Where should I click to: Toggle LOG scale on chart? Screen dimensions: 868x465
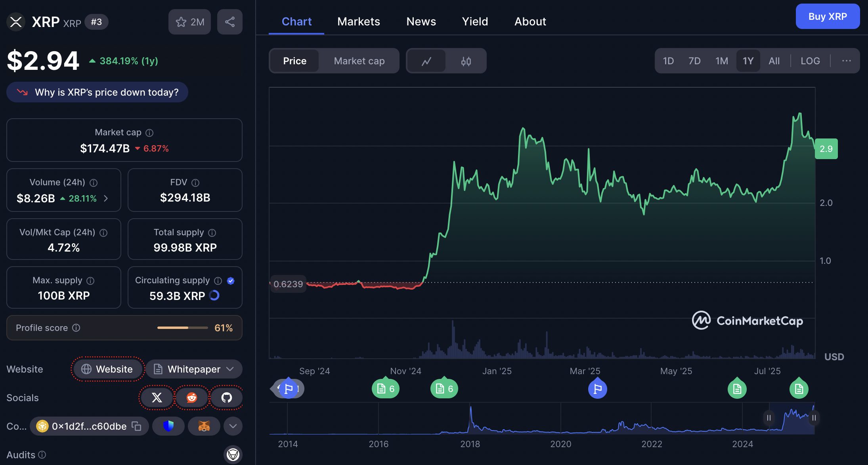[x=810, y=61]
